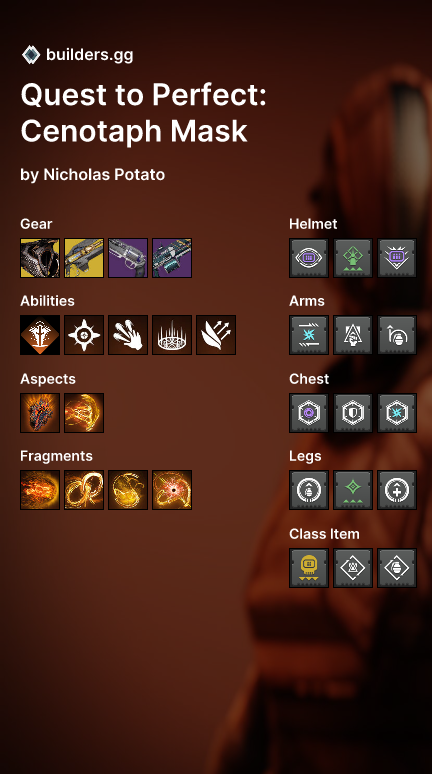This screenshot has height=774, width=432.
Task: Select the rift circle class ability icon
Action: (172, 335)
